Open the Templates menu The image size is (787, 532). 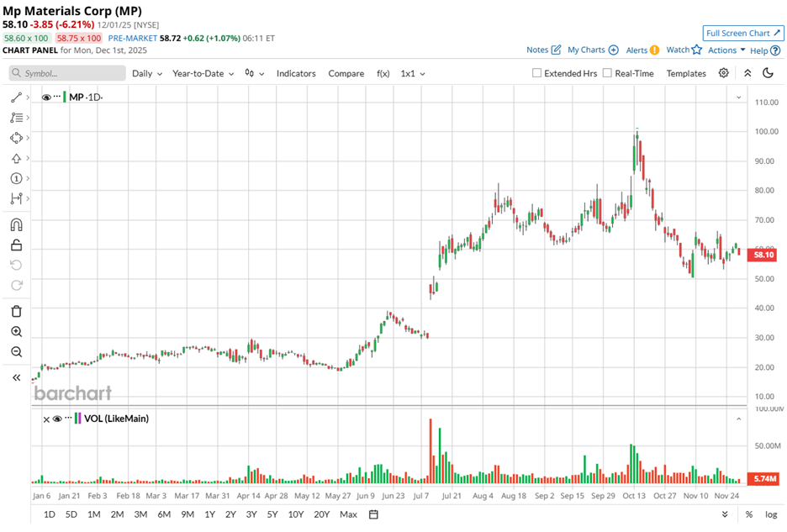tap(686, 73)
